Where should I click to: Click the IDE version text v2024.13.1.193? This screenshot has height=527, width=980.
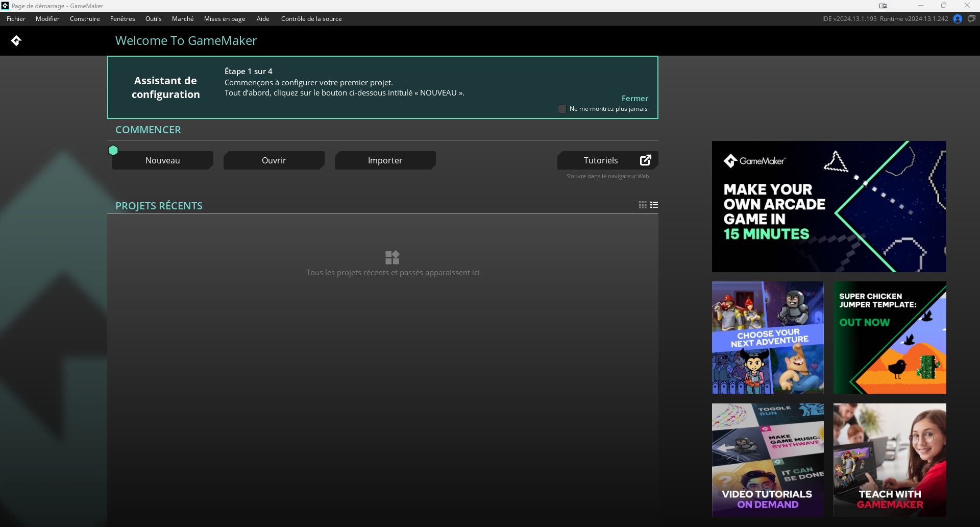coord(849,19)
